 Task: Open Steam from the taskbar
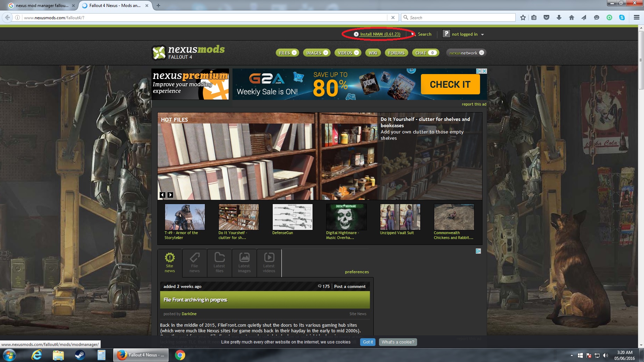click(x=80, y=355)
